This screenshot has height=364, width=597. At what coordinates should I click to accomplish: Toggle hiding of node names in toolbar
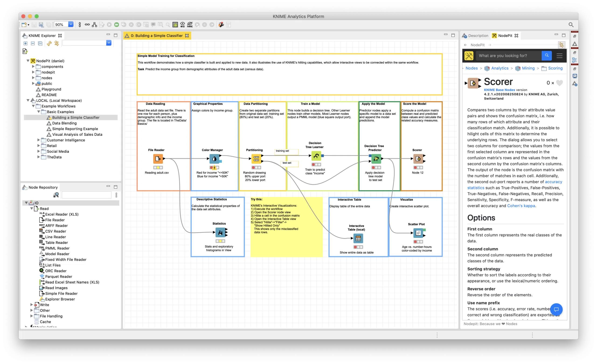[x=190, y=24]
